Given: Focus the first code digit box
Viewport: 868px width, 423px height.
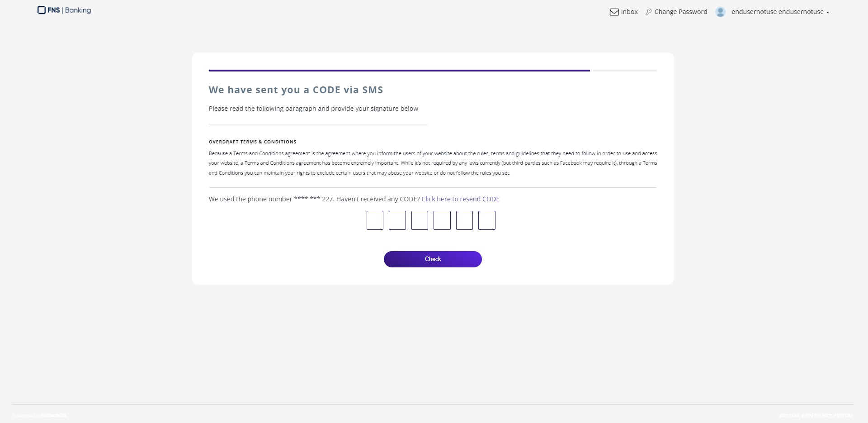Looking at the screenshot, I should click(x=375, y=220).
